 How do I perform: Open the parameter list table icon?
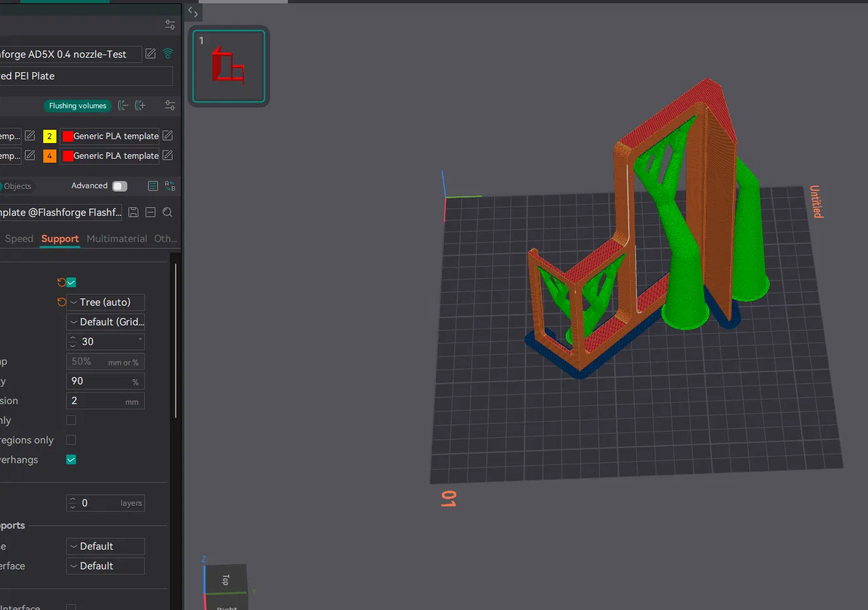pyautogui.click(x=153, y=186)
